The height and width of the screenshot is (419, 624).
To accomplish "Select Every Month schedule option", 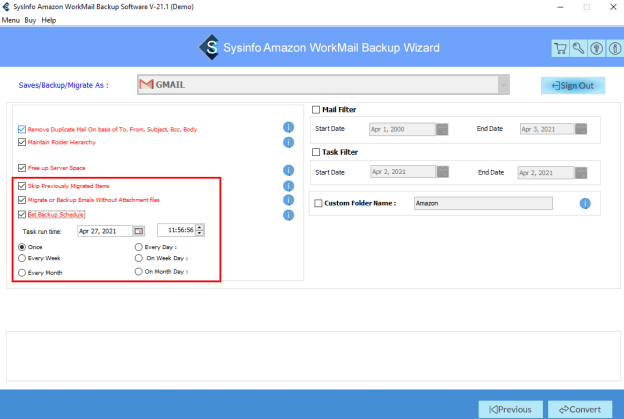I will click(x=22, y=273).
